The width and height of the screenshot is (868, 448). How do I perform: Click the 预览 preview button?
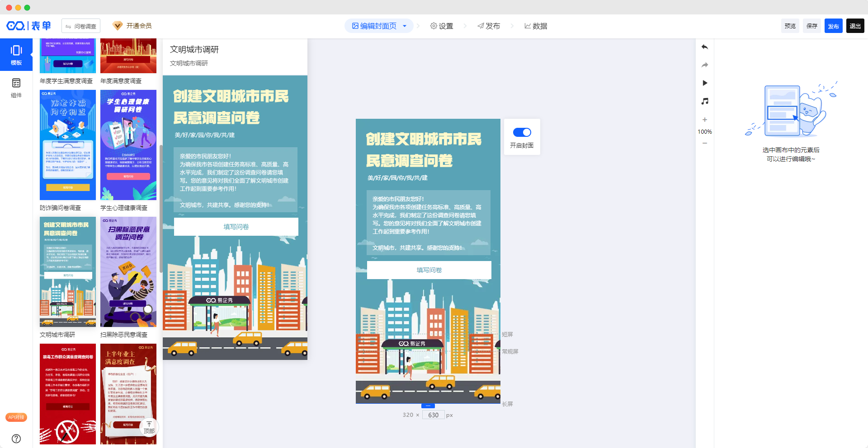pos(790,26)
